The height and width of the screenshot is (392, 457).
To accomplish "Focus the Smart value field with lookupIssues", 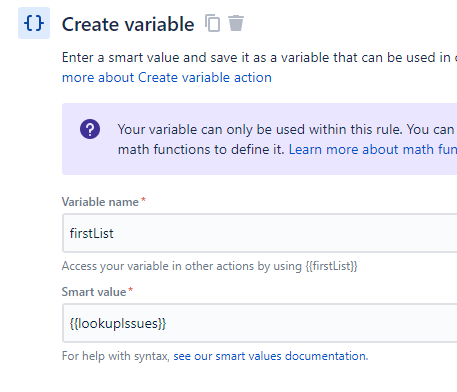I will click(260, 323).
